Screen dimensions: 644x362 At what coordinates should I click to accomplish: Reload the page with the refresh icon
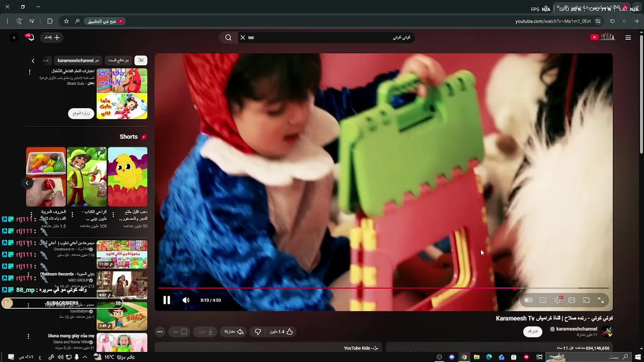tap(612, 21)
